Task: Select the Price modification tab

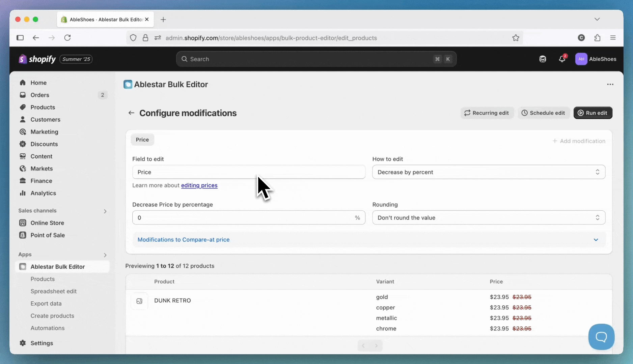Action: (x=142, y=140)
